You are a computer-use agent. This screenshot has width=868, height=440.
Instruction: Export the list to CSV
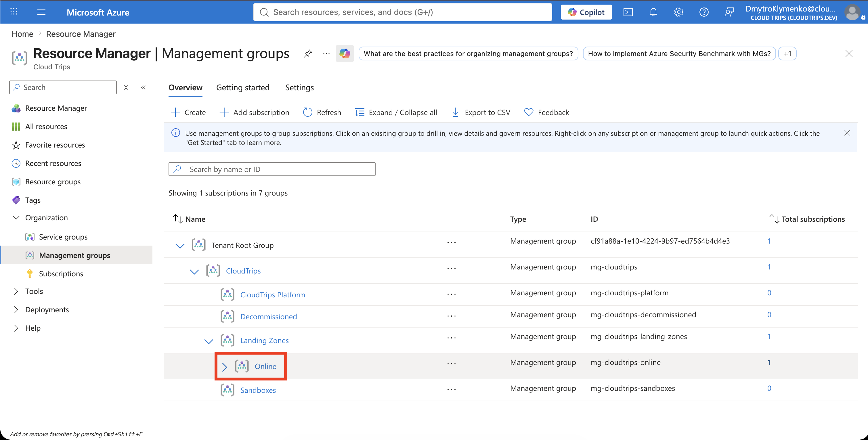481,112
